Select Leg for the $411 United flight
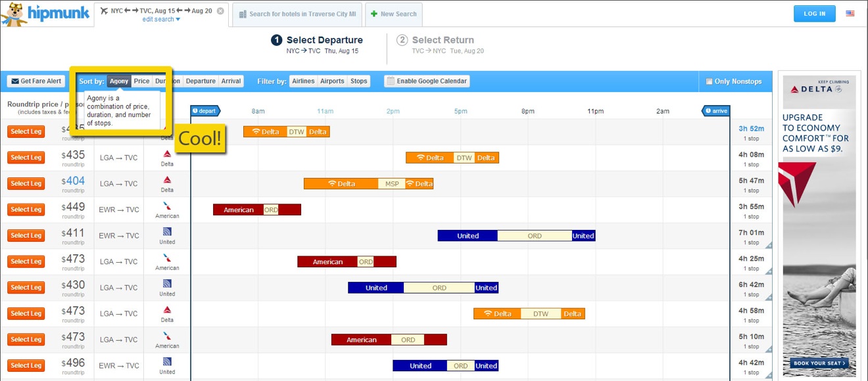Image resolution: width=868 pixels, height=381 pixels. coord(26,235)
